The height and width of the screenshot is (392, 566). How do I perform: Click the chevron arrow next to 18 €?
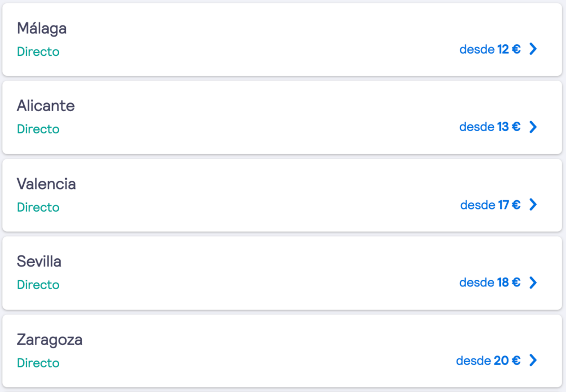coord(533,283)
